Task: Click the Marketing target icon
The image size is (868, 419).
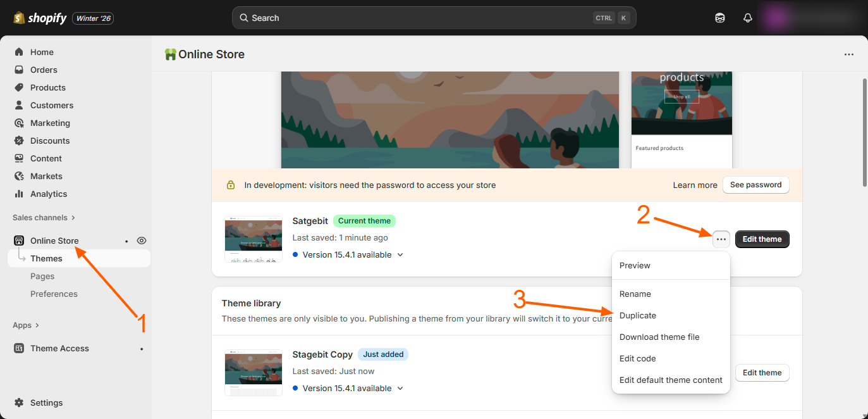Action: point(19,123)
